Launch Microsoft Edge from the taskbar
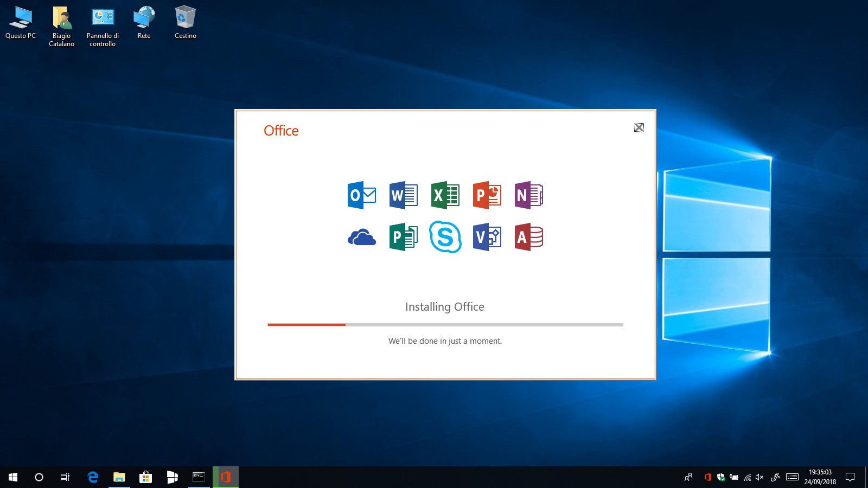The height and width of the screenshot is (488, 868). pyautogui.click(x=93, y=477)
